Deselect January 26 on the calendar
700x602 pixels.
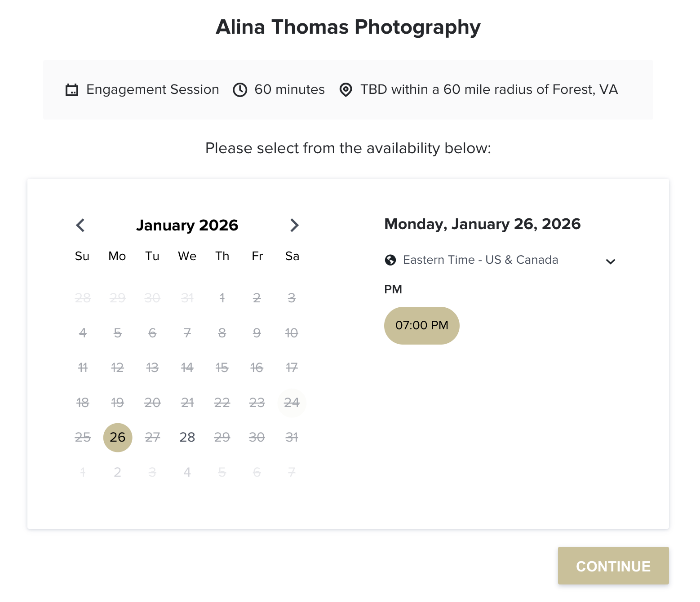[117, 437]
